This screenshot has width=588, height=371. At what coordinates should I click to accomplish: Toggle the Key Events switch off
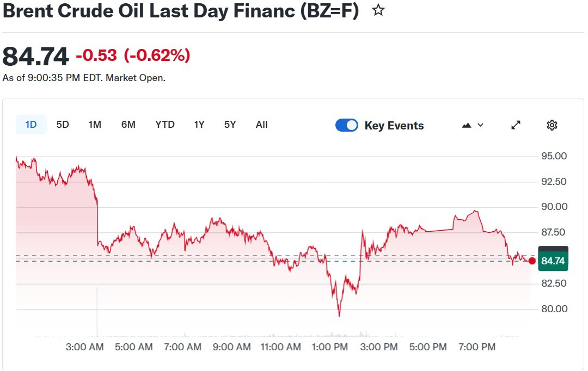pyautogui.click(x=347, y=125)
